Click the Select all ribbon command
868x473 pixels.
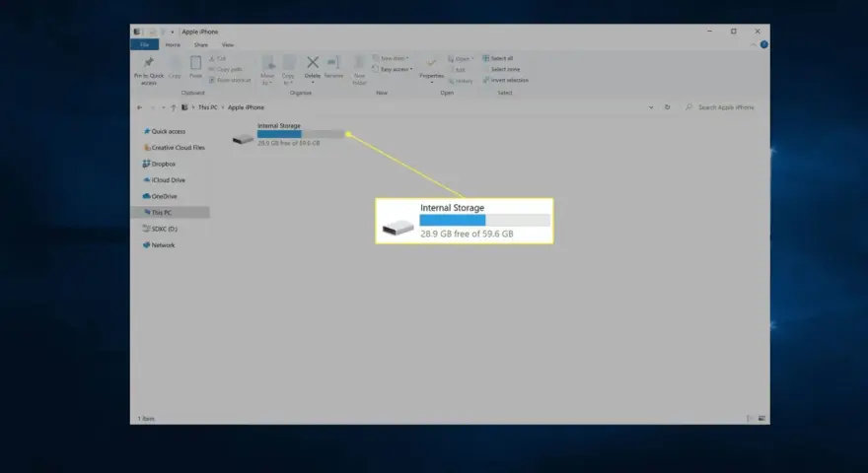tap(498, 58)
